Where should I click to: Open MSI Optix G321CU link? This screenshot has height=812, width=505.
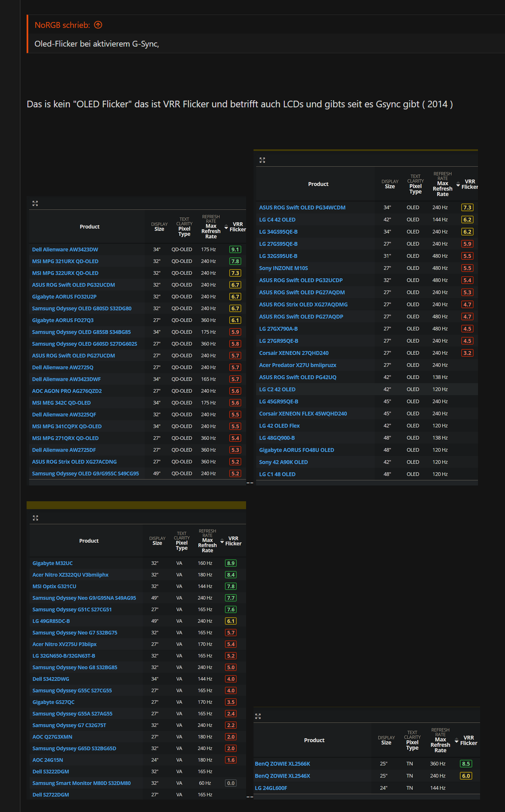pos(54,587)
